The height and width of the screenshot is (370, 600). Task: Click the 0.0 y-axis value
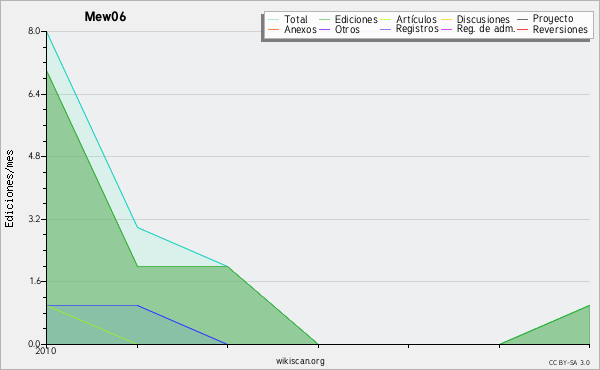click(34, 344)
